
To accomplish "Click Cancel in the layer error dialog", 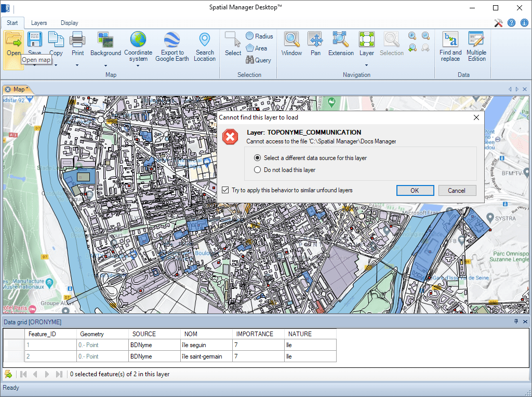I will click(x=457, y=190).
